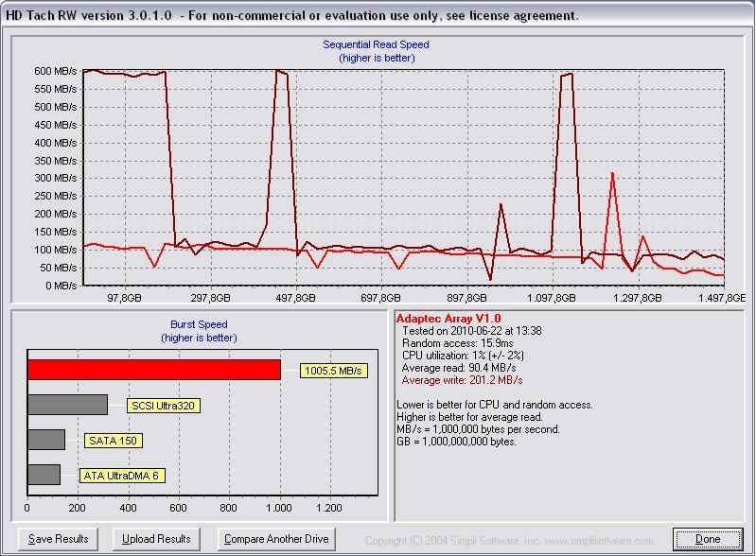This screenshot has width=756, height=556.
Task: Click the 1005.5 MB/s label
Action: [334, 371]
